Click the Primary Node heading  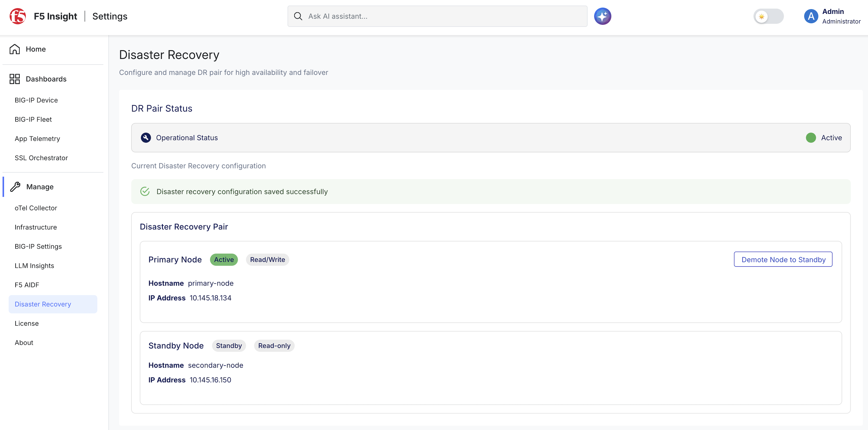(175, 260)
